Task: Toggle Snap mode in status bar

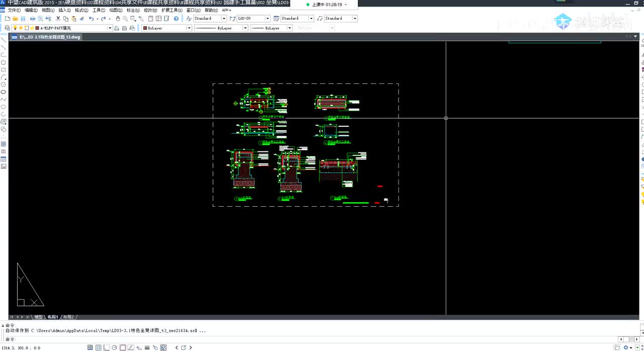Action: point(90,347)
